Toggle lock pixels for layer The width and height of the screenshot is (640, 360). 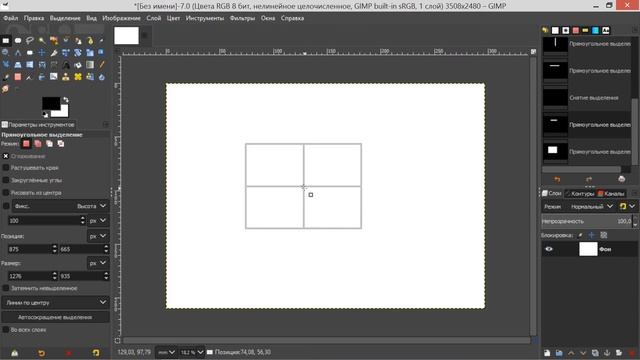point(580,235)
